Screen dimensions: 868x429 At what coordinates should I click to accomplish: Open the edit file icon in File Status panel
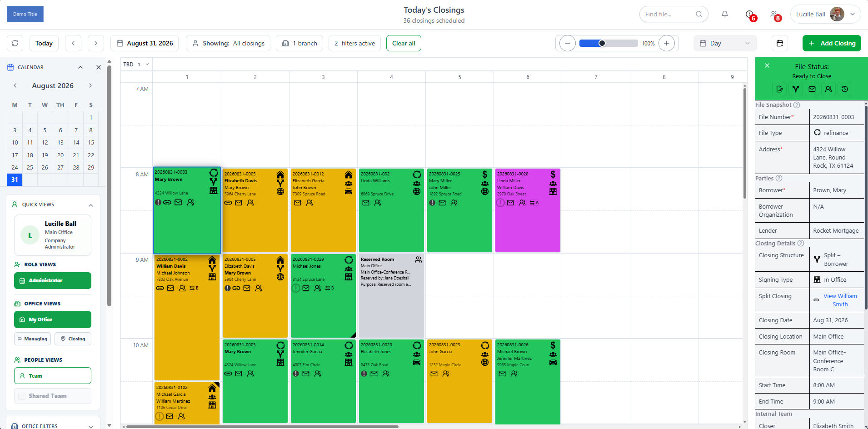coord(779,89)
